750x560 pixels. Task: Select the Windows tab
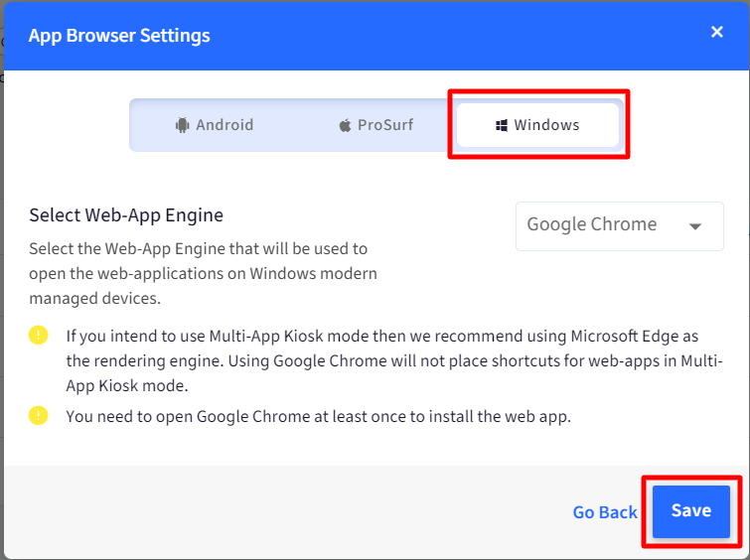(x=537, y=125)
